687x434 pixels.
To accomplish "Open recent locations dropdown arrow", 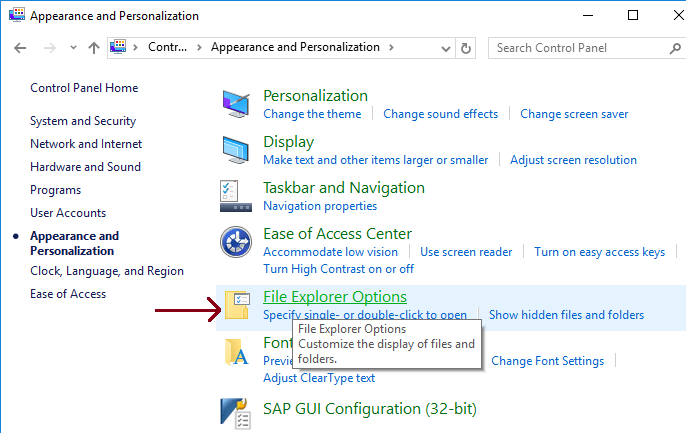I will pyautogui.click(x=73, y=48).
